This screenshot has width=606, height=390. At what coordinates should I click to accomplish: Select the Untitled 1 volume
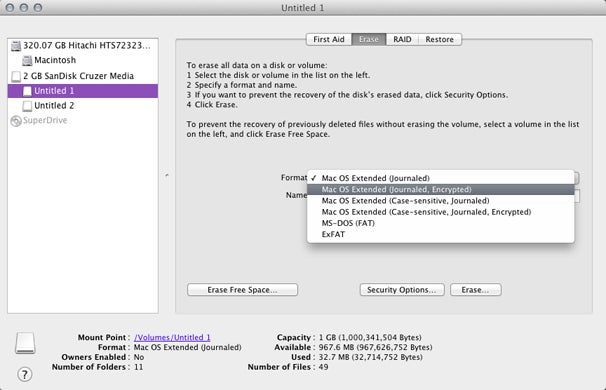83,91
